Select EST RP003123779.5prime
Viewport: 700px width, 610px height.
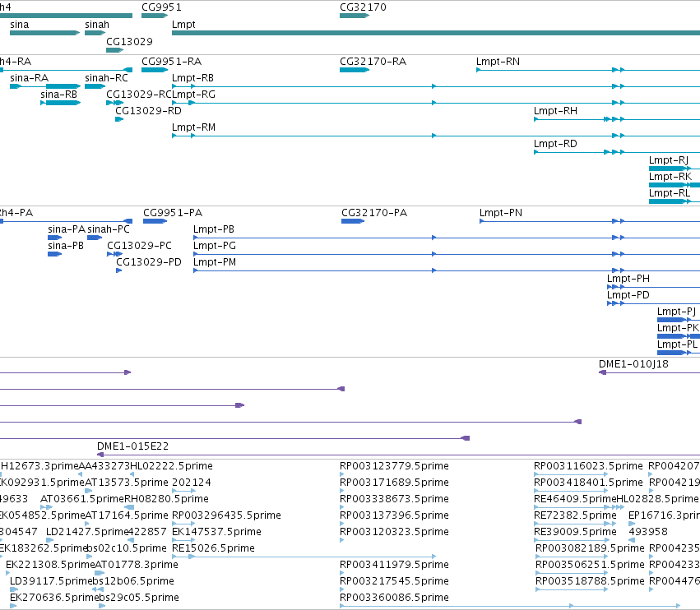[394, 466]
